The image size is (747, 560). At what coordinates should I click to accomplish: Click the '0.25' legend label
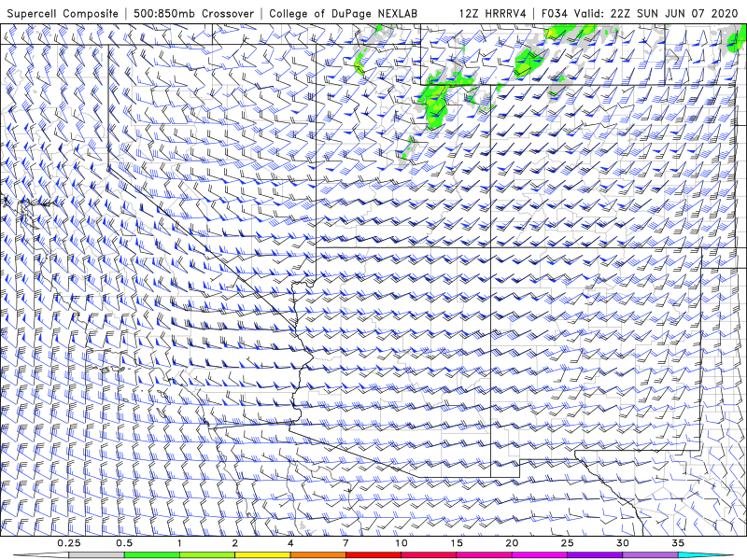tap(69, 543)
